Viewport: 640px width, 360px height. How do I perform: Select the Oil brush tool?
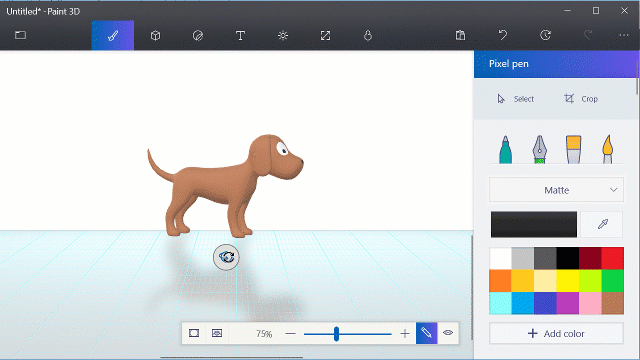tap(573, 149)
